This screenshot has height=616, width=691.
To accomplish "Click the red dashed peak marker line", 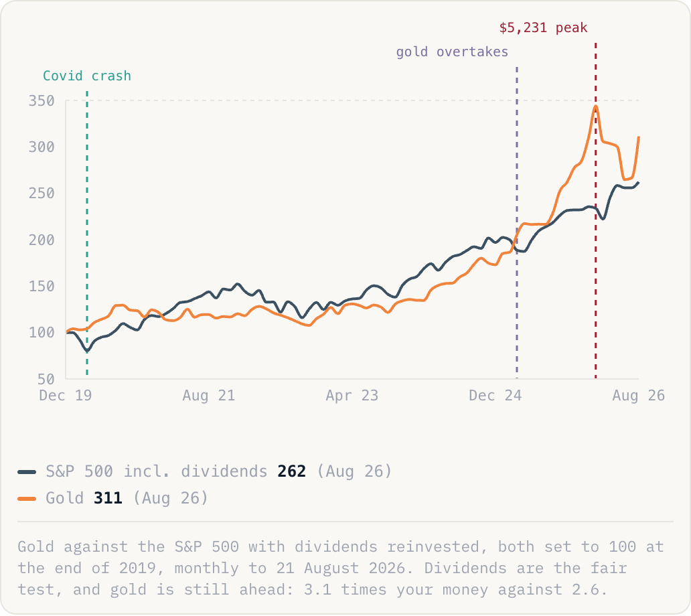I will tap(596, 210).
